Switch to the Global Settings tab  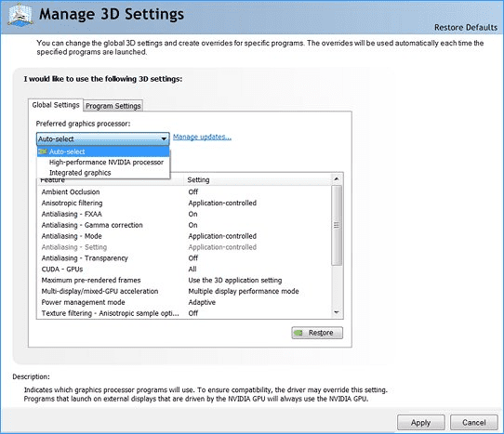click(56, 105)
